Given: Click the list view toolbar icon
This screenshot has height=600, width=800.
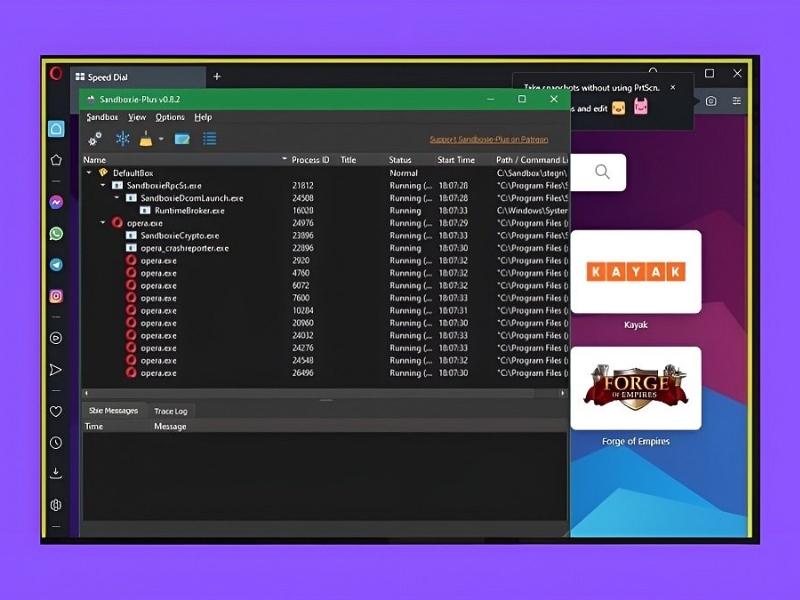Looking at the screenshot, I should 210,139.
